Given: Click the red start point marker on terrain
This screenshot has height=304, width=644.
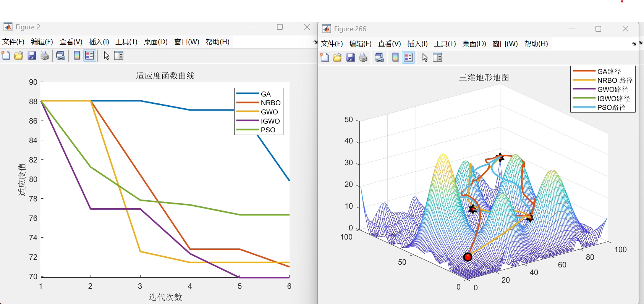Looking at the screenshot, I should point(468,257).
